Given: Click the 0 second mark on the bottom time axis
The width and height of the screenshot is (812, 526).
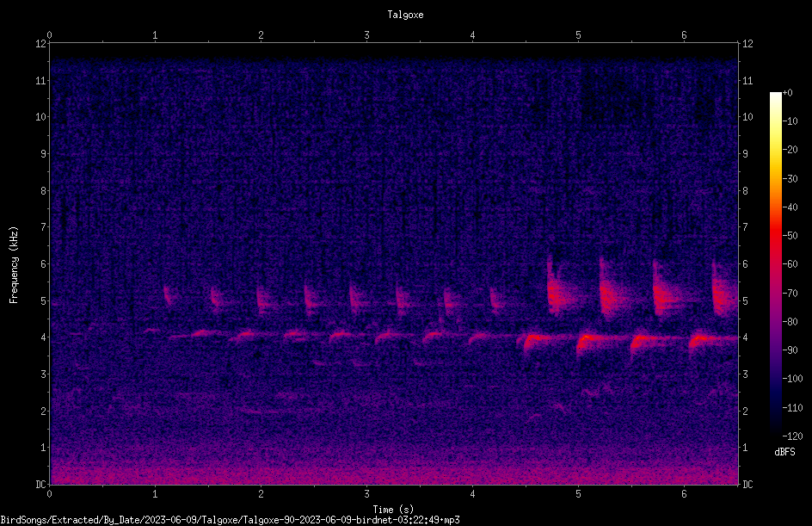Looking at the screenshot, I should tap(49, 494).
